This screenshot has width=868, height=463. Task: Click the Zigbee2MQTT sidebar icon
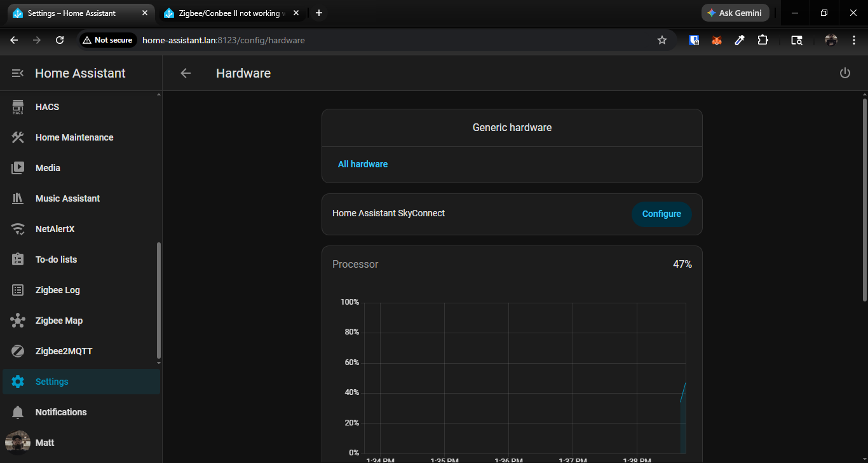[18, 351]
